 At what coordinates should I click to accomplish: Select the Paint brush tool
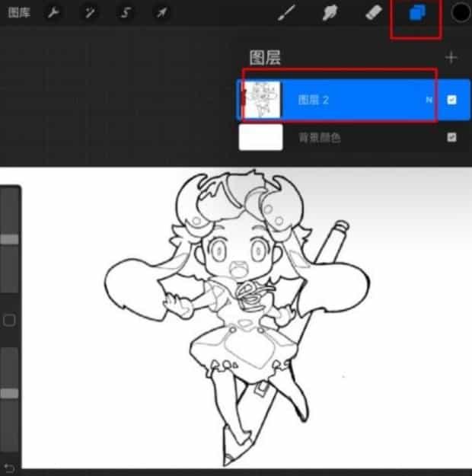(286, 13)
